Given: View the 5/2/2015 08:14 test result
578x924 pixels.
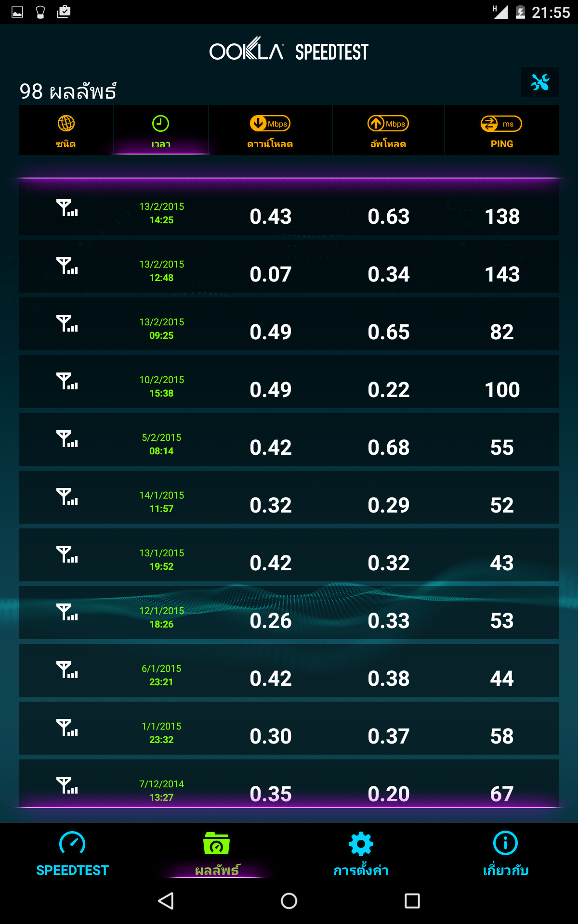Looking at the screenshot, I should [x=289, y=444].
